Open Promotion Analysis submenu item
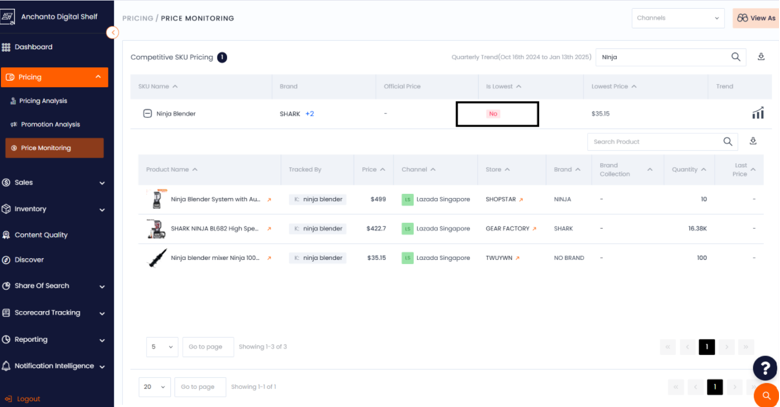The width and height of the screenshot is (780, 407). (x=50, y=124)
